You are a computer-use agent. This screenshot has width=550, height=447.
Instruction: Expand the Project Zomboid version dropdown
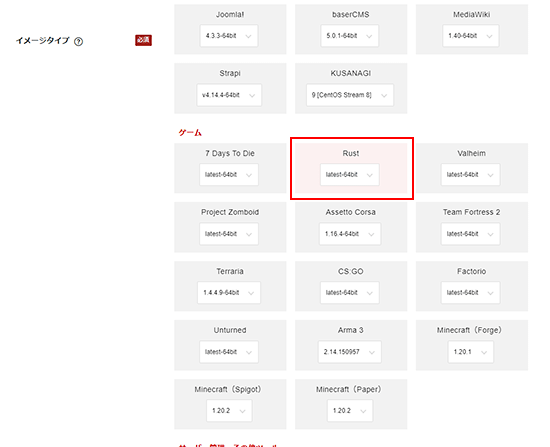pos(229,234)
